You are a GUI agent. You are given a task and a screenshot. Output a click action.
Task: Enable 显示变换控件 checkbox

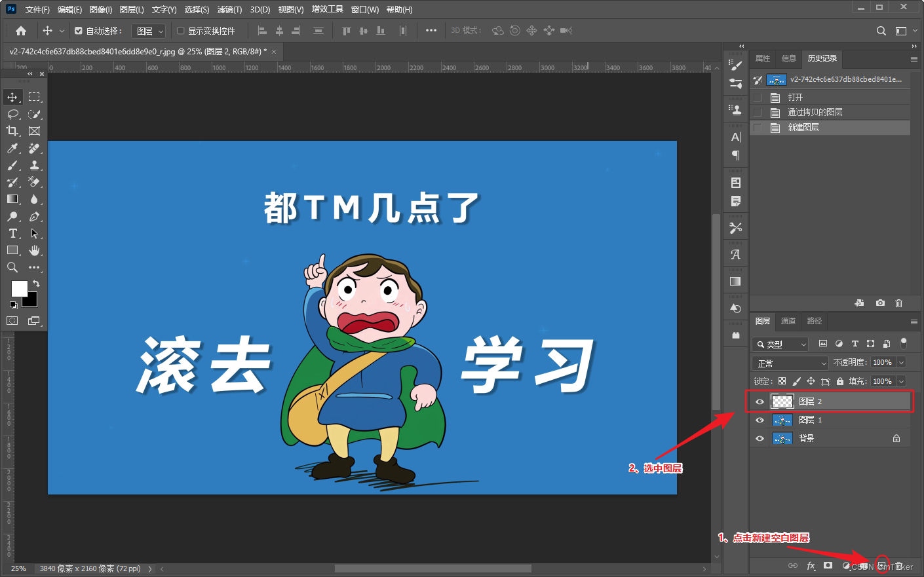tap(181, 31)
